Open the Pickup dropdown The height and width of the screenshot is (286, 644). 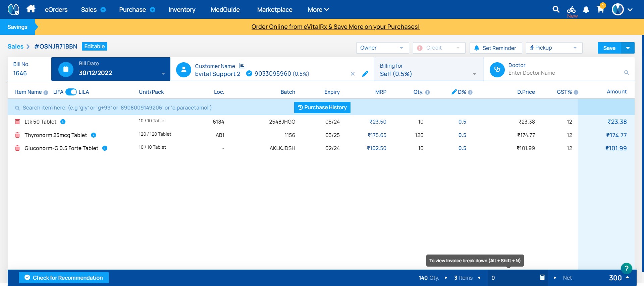coord(554,48)
